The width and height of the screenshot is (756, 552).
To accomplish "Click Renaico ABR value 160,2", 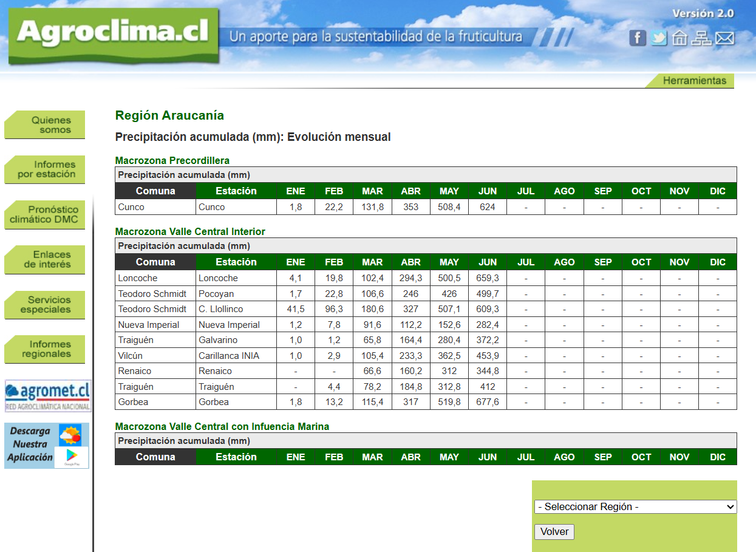I will [411, 371].
